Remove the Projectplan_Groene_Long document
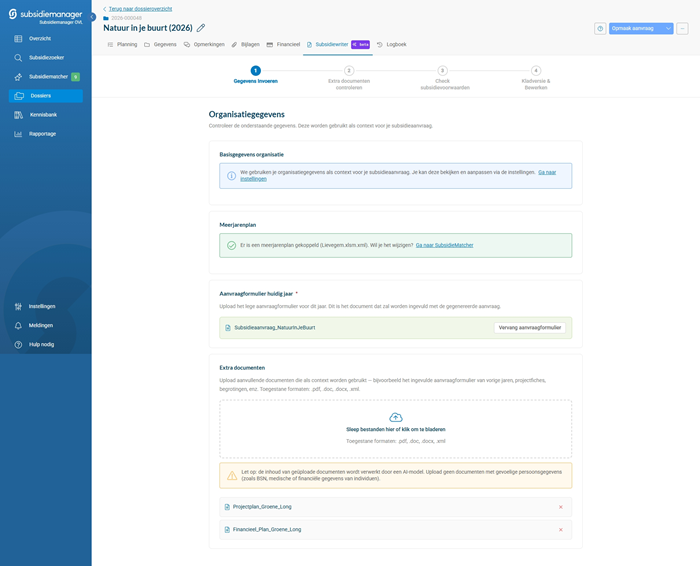 [561, 507]
